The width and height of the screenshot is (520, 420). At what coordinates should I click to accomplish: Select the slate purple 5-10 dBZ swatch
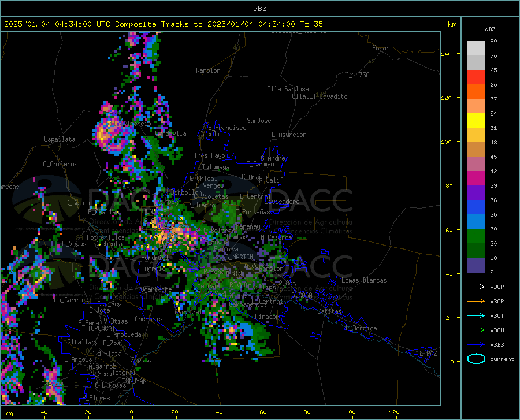(476, 265)
